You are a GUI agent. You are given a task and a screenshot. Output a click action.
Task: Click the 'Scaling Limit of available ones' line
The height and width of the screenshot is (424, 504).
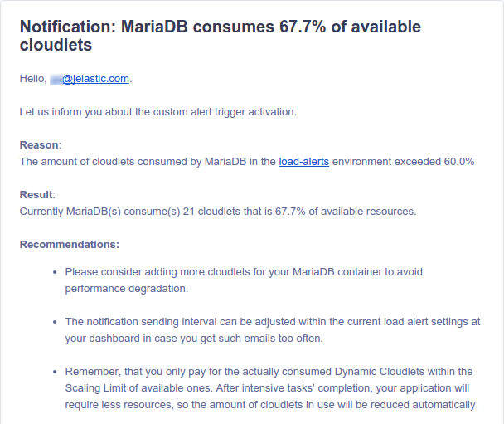pyautogui.click(x=267, y=388)
